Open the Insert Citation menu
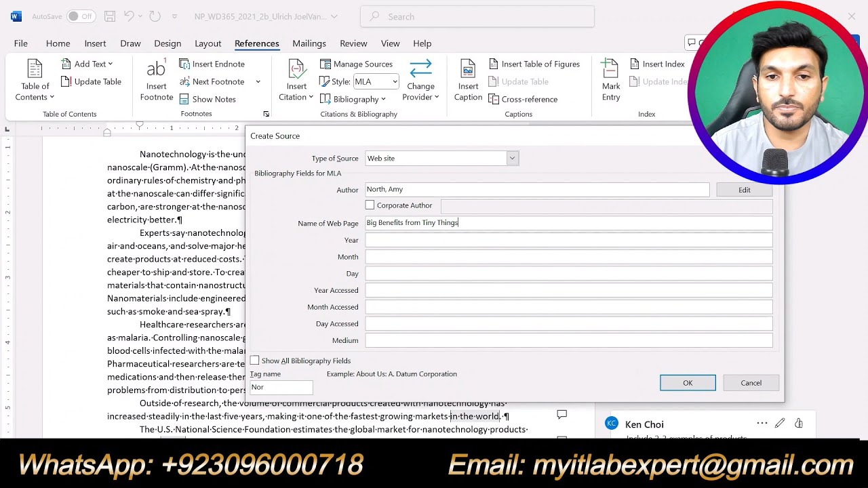868x488 pixels. click(296, 80)
